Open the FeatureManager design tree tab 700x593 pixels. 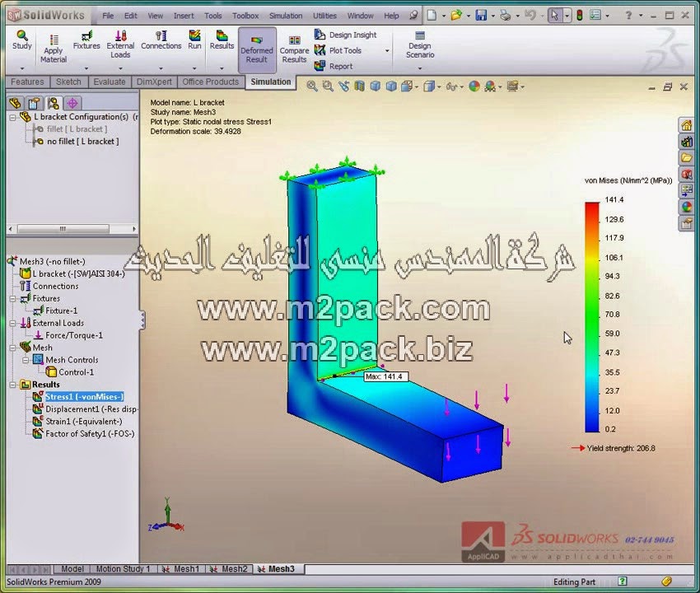[x=15, y=103]
